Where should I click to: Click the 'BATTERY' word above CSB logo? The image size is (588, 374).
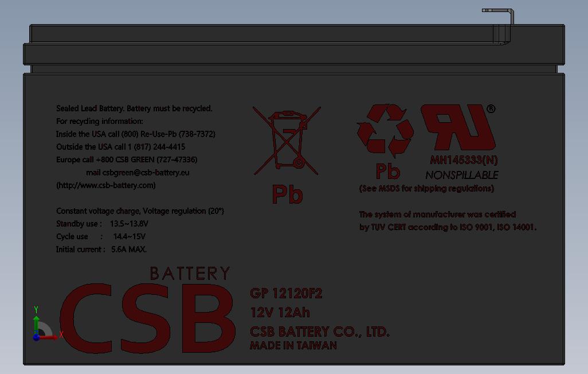(x=190, y=274)
